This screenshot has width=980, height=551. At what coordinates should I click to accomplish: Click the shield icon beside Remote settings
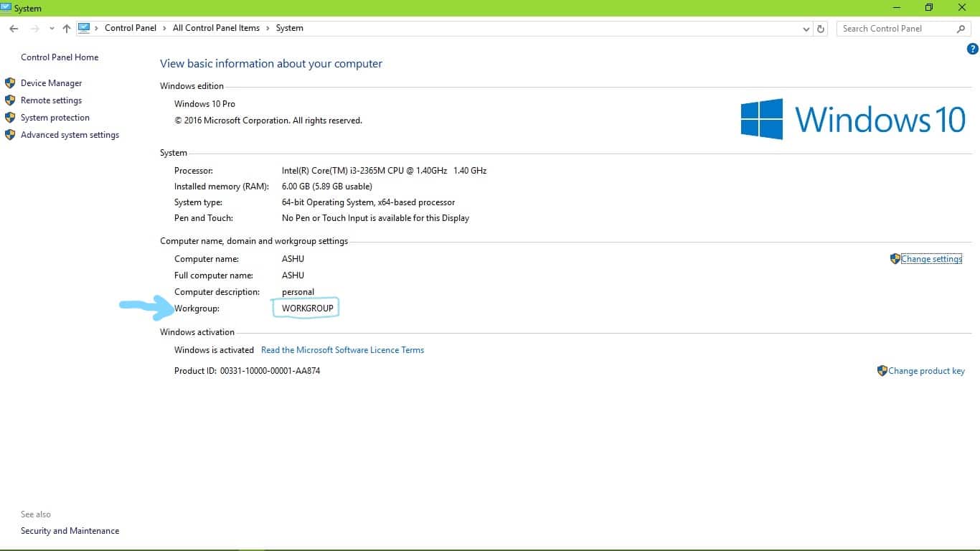[x=10, y=100]
